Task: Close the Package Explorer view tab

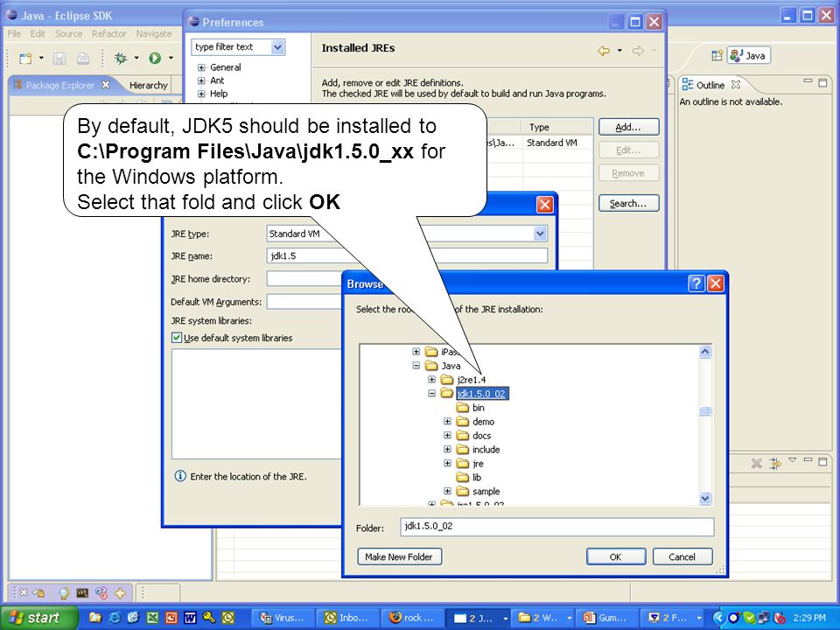Action: coord(106,85)
